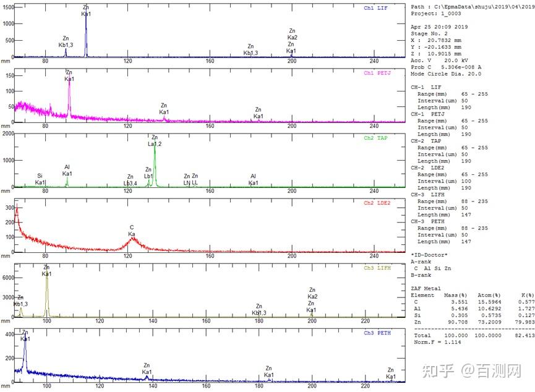Image resolution: width=535 pixels, height=392 pixels.
Task: Click the ID-Doctor A-rank element list
Action: click(433, 268)
